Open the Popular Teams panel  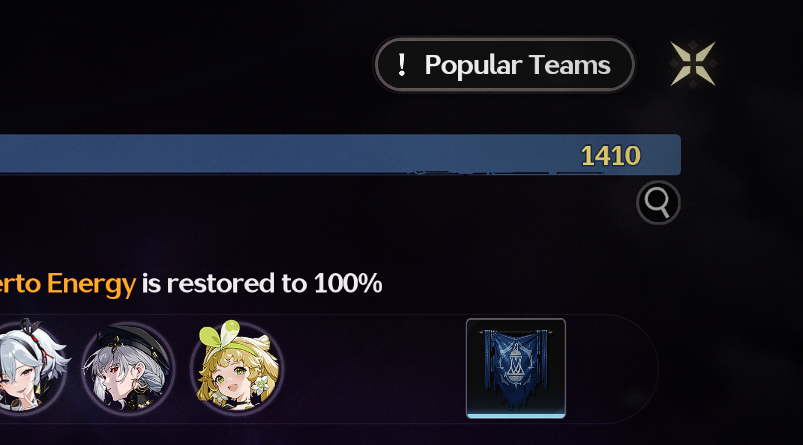coord(504,65)
